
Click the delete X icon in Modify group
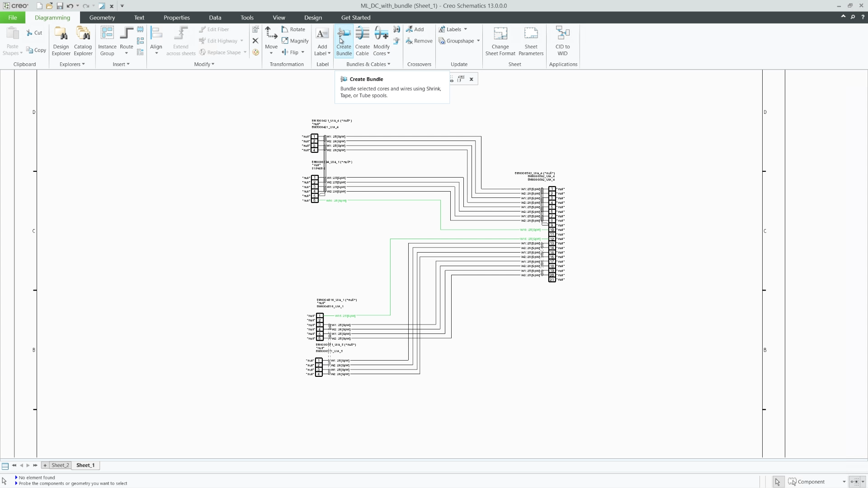click(255, 41)
